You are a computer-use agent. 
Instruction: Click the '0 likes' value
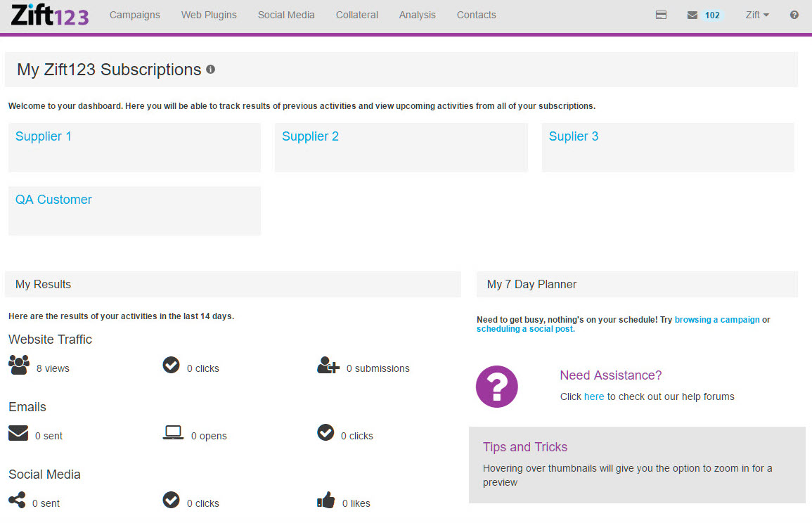pos(356,503)
